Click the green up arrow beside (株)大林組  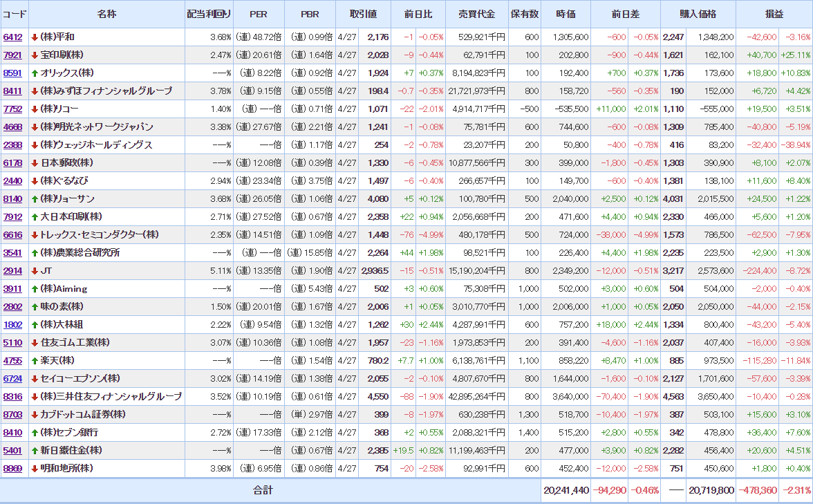(35, 325)
